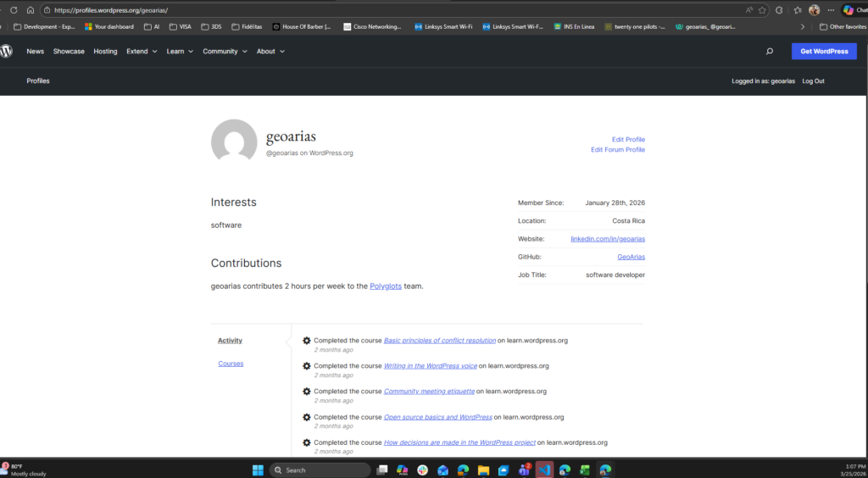Click the browser home icon
Viewport: 868px width, 478px height.
pyautogui.click(x=31, y=10)
